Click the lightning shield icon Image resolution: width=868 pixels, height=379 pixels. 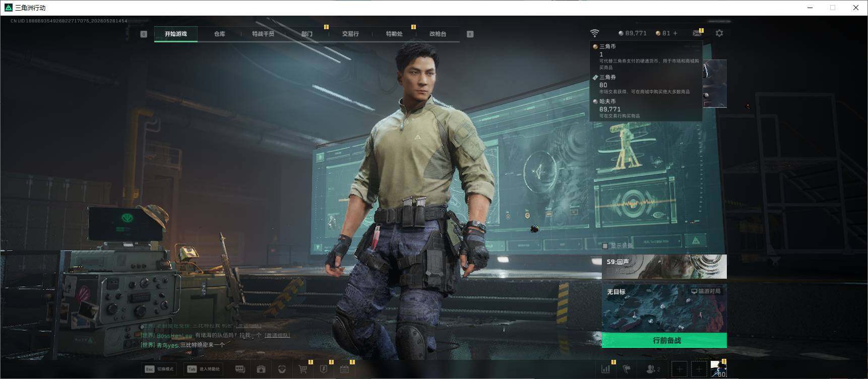pos(324,369)
